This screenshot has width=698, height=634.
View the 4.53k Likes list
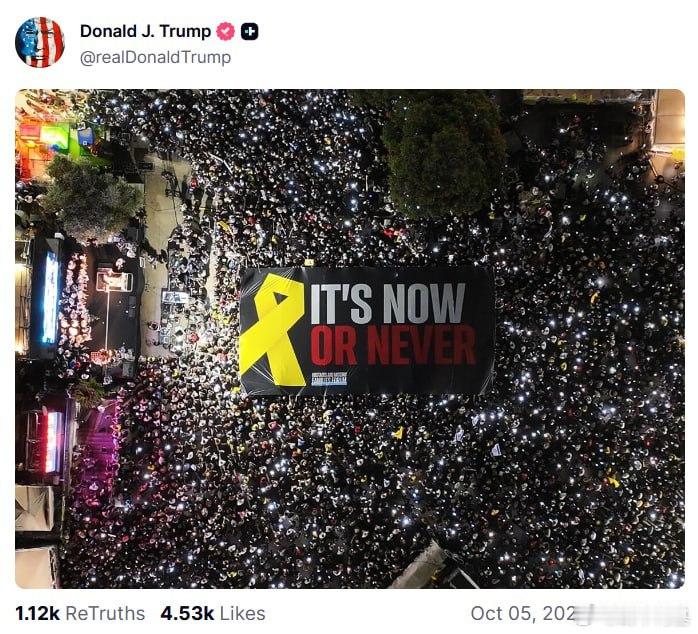(x=213, y=613)
